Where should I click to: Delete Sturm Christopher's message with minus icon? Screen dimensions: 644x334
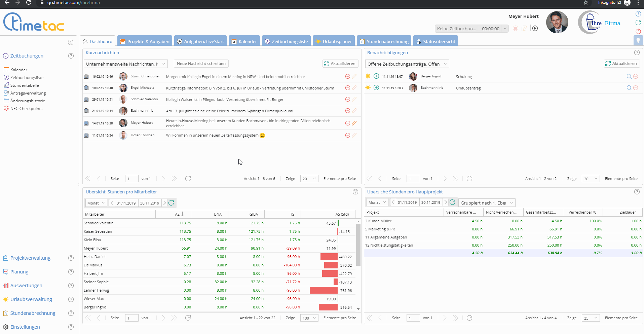348,77
